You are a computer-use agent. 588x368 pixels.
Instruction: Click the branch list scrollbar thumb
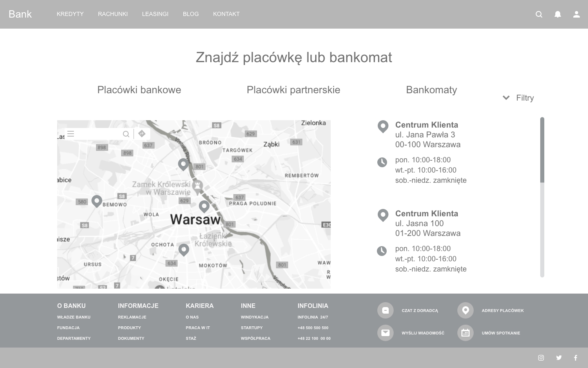pos(542,150)
